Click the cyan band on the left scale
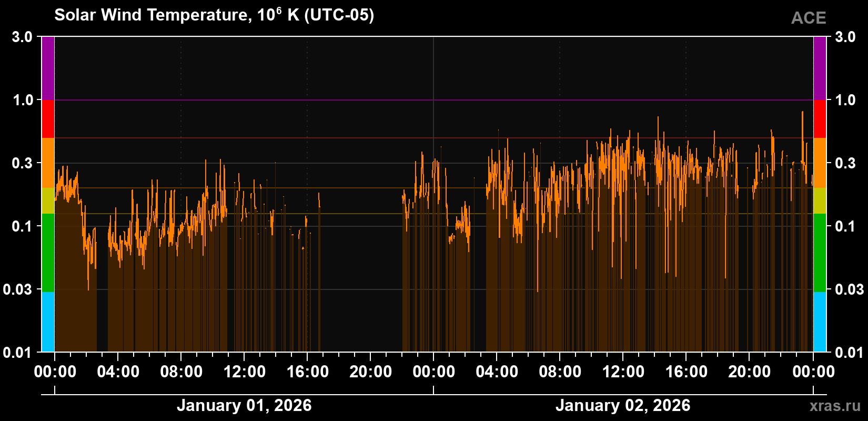The image size is (868, 421). point(48,322)
